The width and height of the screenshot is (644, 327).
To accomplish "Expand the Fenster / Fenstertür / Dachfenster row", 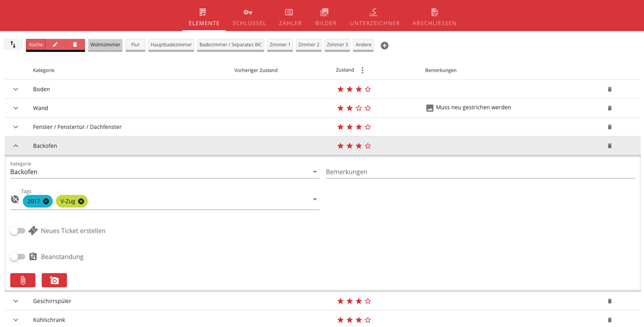I will [16, 127].
